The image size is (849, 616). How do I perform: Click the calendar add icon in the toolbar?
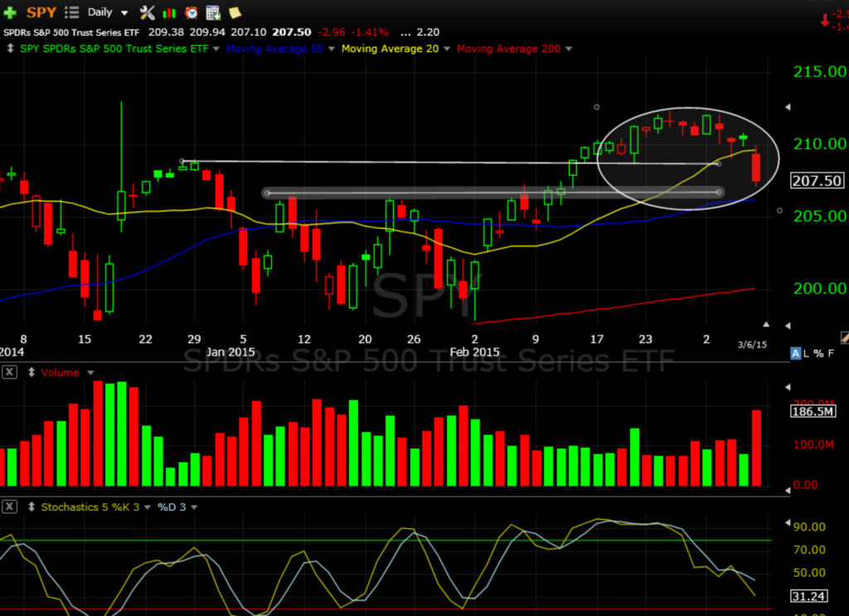213,12
